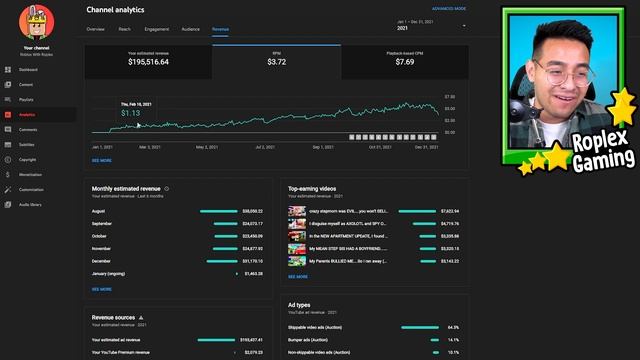Screen dimensions: 640x360
Task: Click the January (ongoing) row label
Action: (109, 274)
